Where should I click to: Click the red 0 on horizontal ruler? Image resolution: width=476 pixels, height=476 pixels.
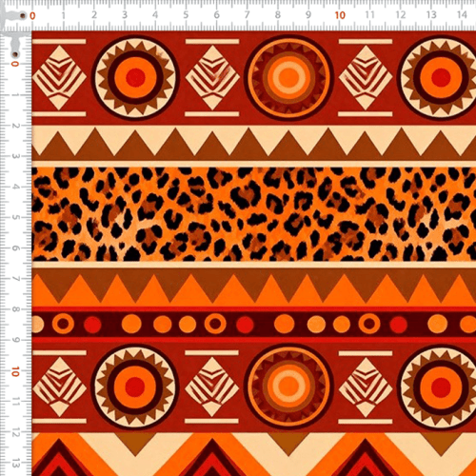coord(32,15)
